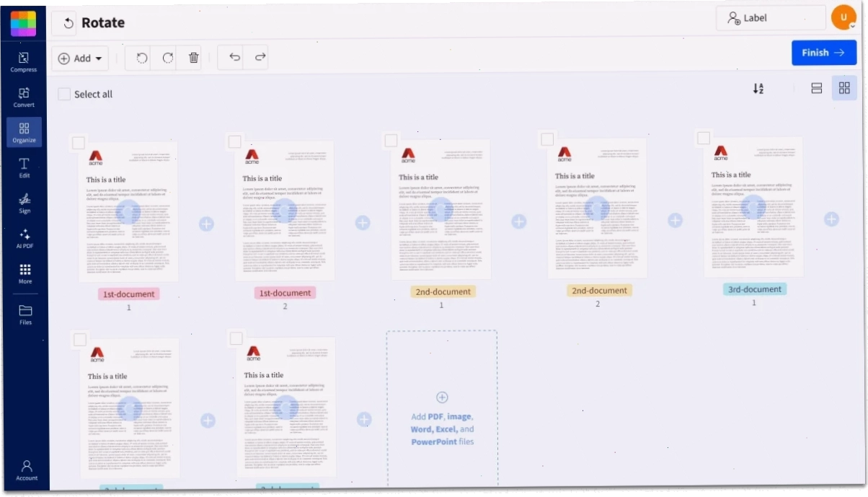The image size is (868, 497).
Task: Insert file after 3rd-document page 1
Action: coord(831,219)
